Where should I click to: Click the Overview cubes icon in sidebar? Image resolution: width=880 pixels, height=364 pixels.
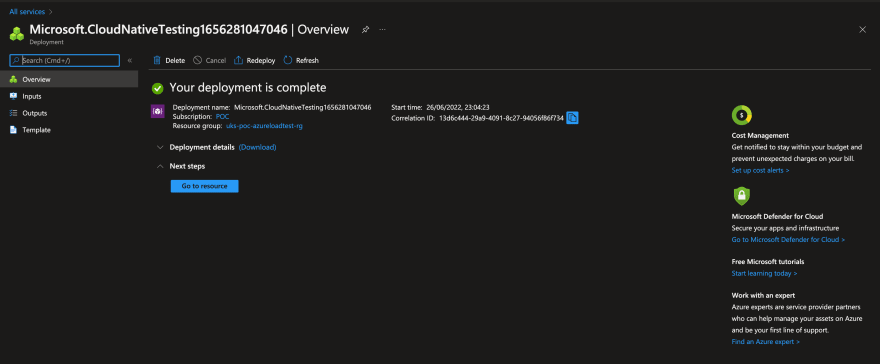pos(13,80)
